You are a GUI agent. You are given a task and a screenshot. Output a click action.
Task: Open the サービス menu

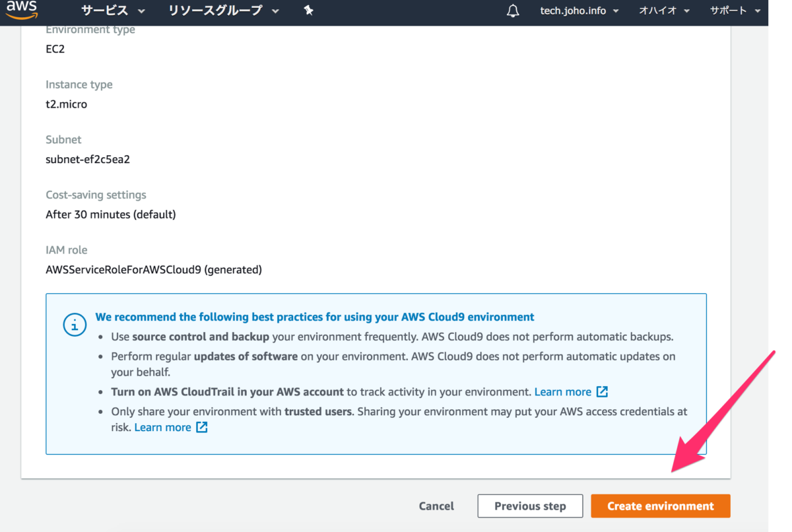tap(113, 11)
